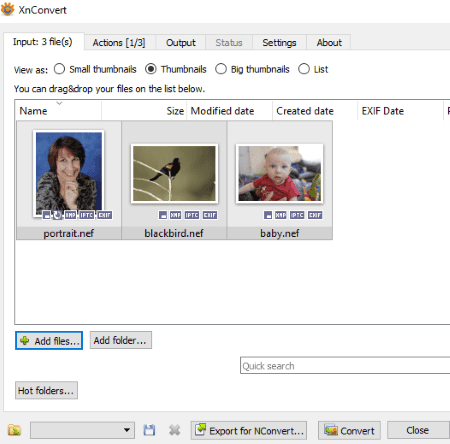Click the Add folder... button

(120, 340)
